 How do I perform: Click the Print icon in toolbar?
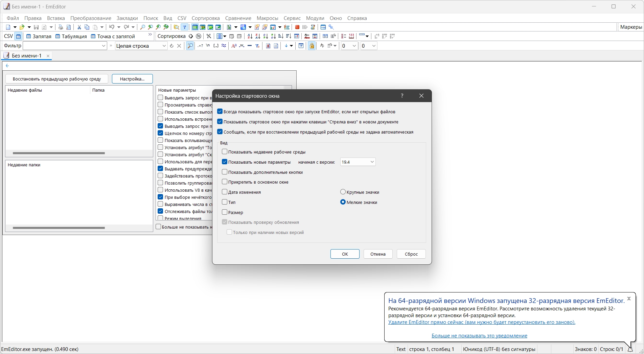click(x=61, y=27)
